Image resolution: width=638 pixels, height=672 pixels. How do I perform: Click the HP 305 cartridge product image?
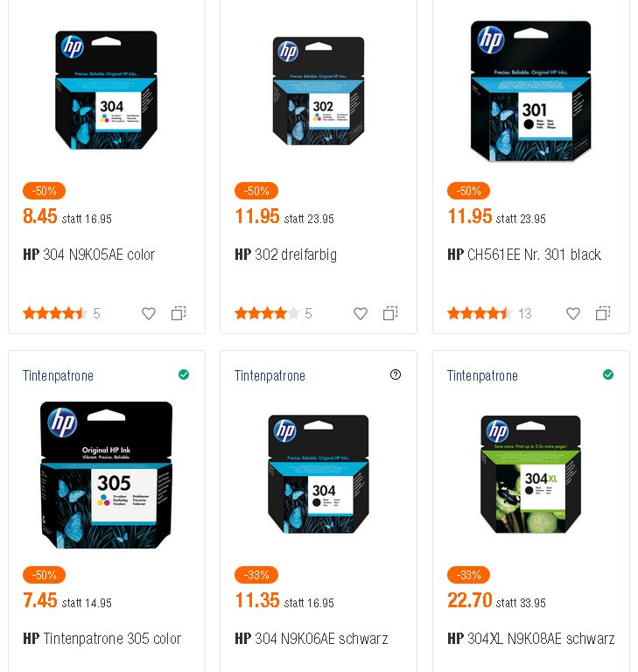pyautogui.click(x=107, y=475)
